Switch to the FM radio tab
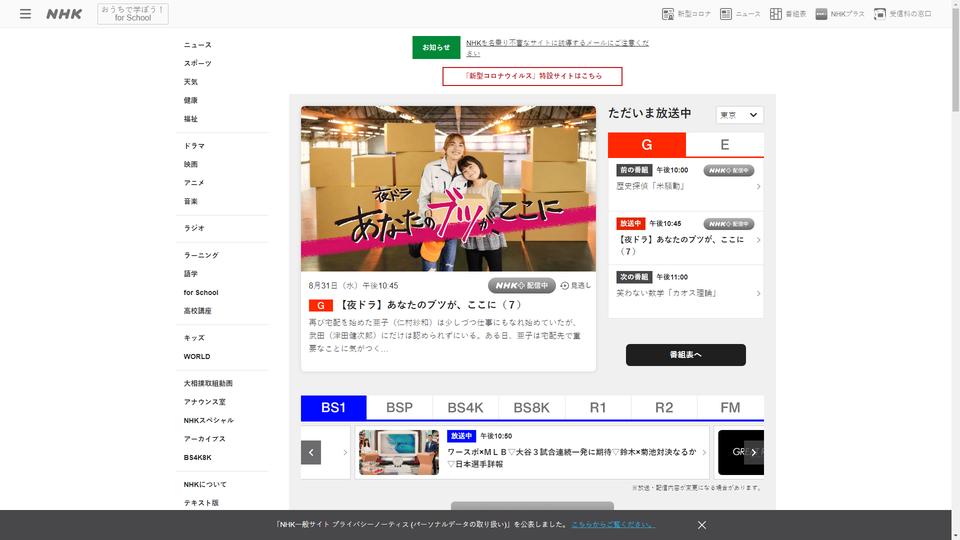The image size is (960, 540). tap(730, 408)
